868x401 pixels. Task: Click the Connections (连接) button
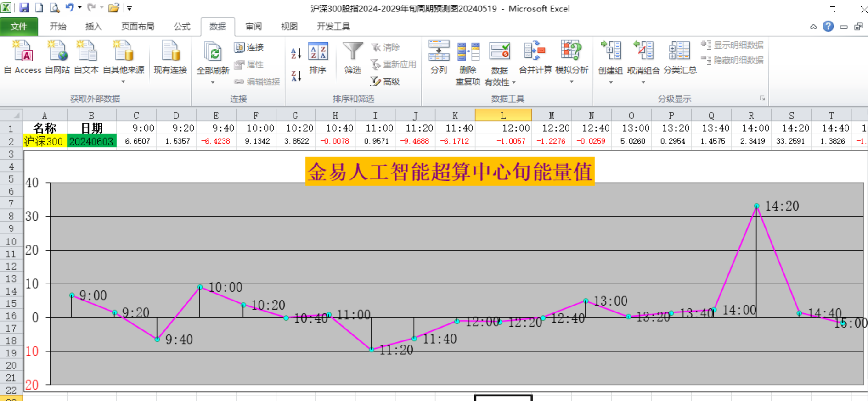pyautogui.click(x=249, y=47)
